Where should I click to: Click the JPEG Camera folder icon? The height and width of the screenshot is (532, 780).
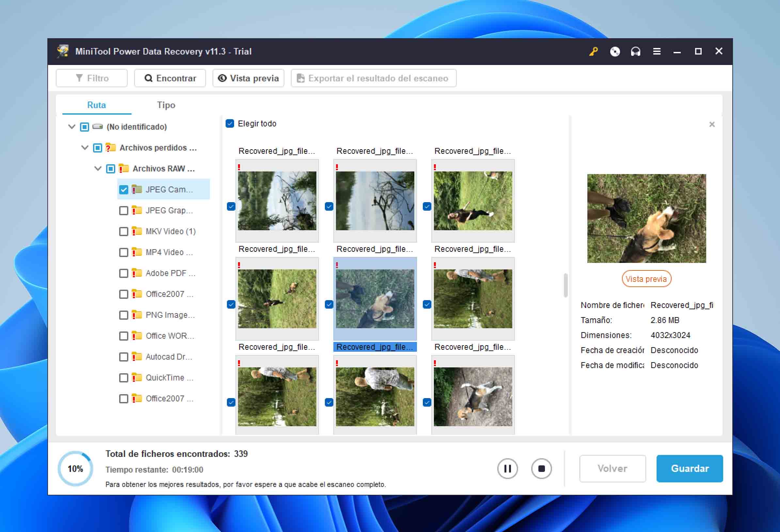click(136, 189)
